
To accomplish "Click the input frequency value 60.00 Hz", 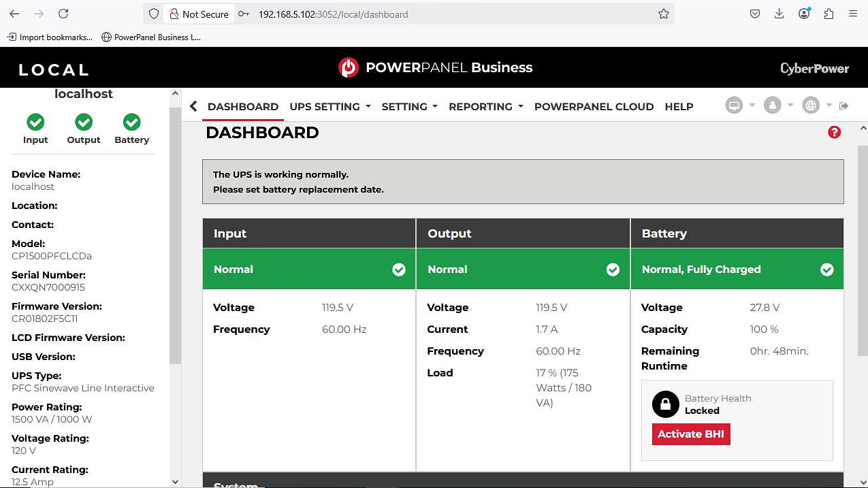I will click(344, 329).
